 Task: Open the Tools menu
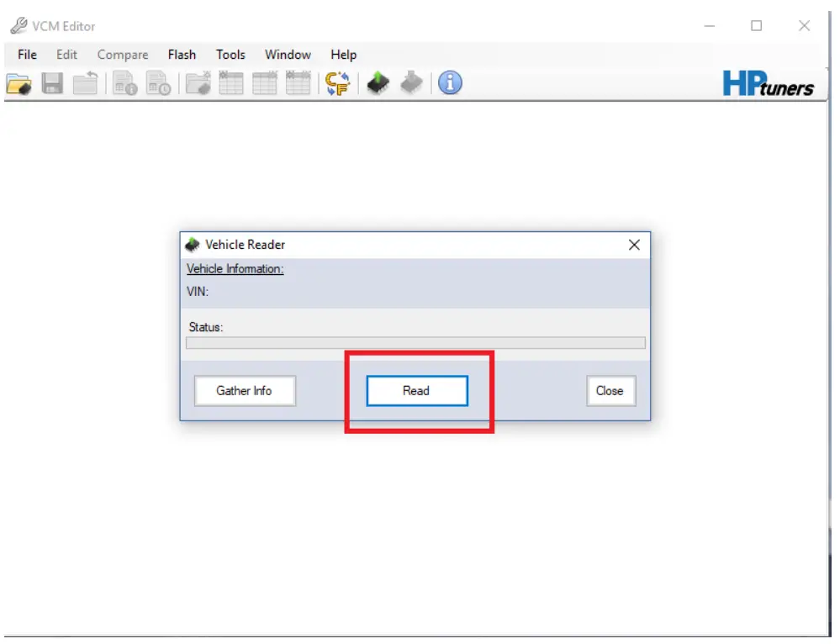pos(230,54)
